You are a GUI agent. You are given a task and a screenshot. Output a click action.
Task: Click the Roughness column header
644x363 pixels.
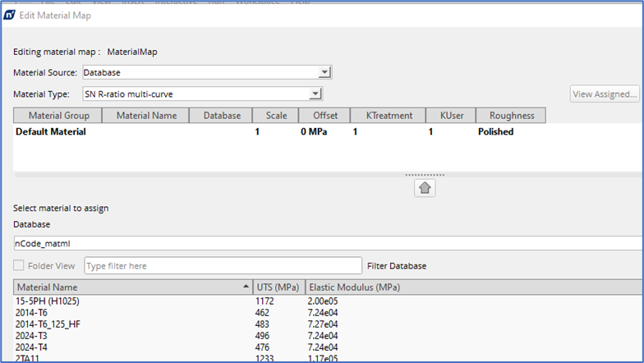(511, 116)
